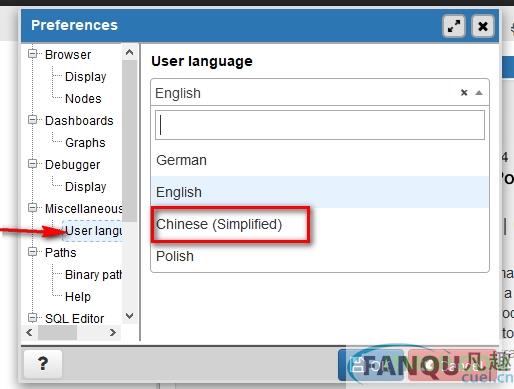Collapse the Paths tree node
Viewport: 514px width, 389px height.
tap(33, 252)
